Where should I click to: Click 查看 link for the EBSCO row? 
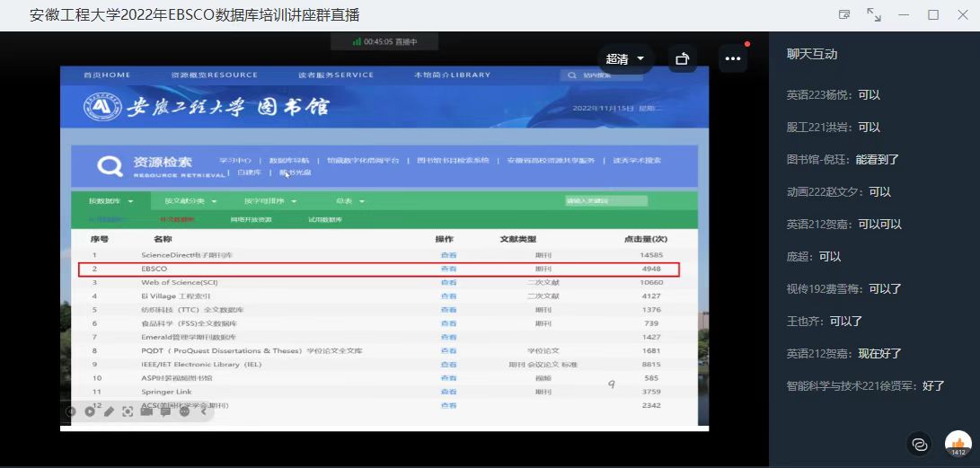pyautogui.click(x=448, y=269)
